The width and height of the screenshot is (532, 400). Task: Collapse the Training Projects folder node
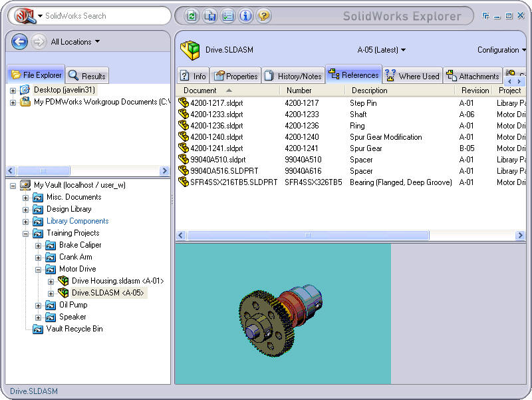(x=26, y=233)
